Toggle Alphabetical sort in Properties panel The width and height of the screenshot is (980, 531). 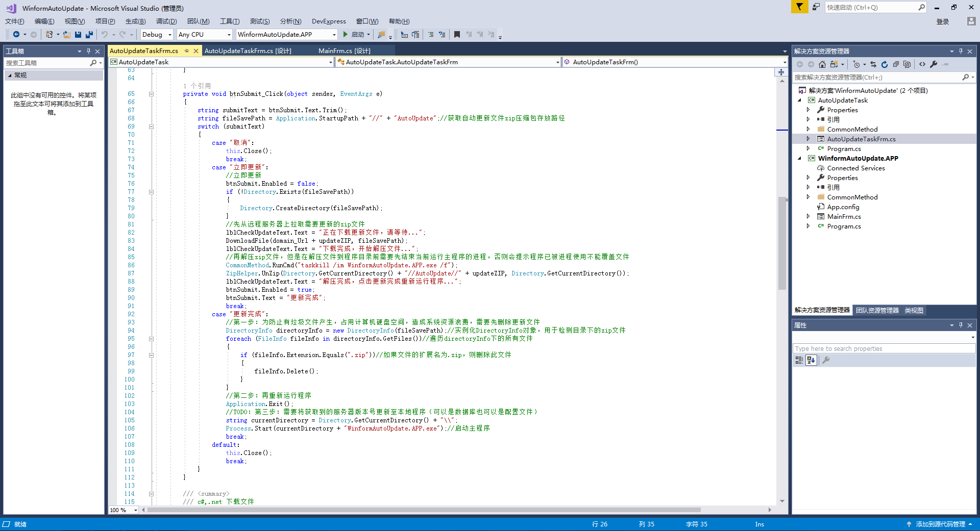pyautogui.click(x=811, y=360)
